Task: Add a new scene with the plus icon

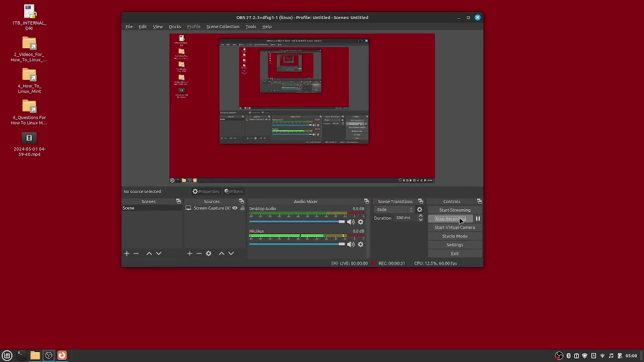Action: (127, 253)
